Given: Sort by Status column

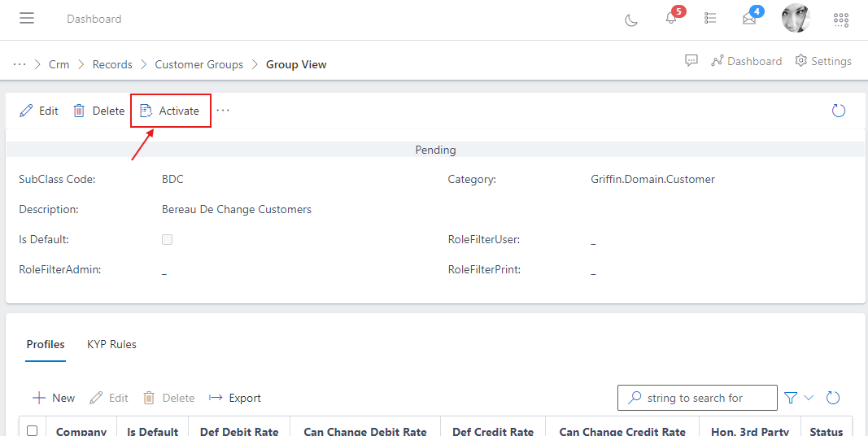Looking at the screenshot, I should pyautogui.click(x=827, y=432).
